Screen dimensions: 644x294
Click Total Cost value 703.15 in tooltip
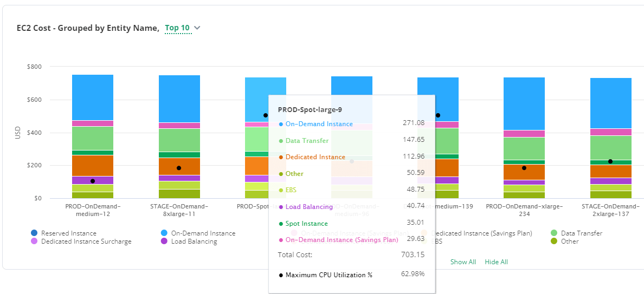413,254
